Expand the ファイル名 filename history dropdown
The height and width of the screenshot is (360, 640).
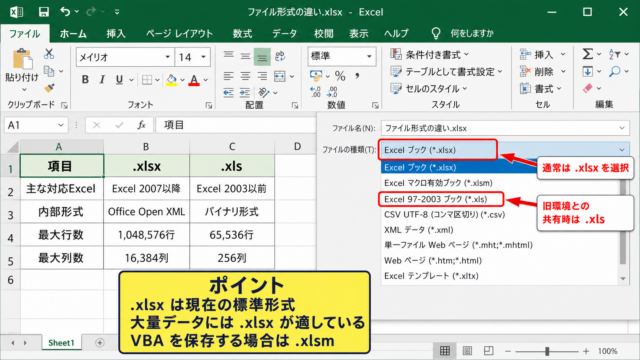pyautogui.click(x=622, y=128)
